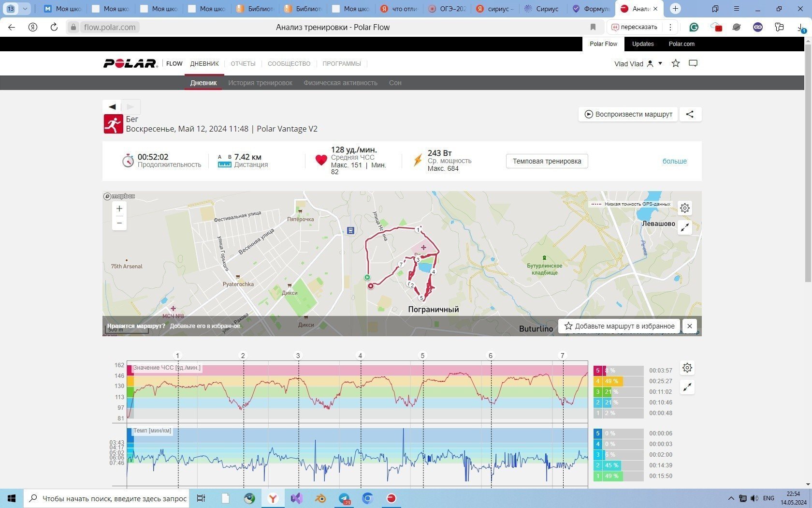Click the больше link
Screen dimensions: 812x508
click(x=675, y=161)
